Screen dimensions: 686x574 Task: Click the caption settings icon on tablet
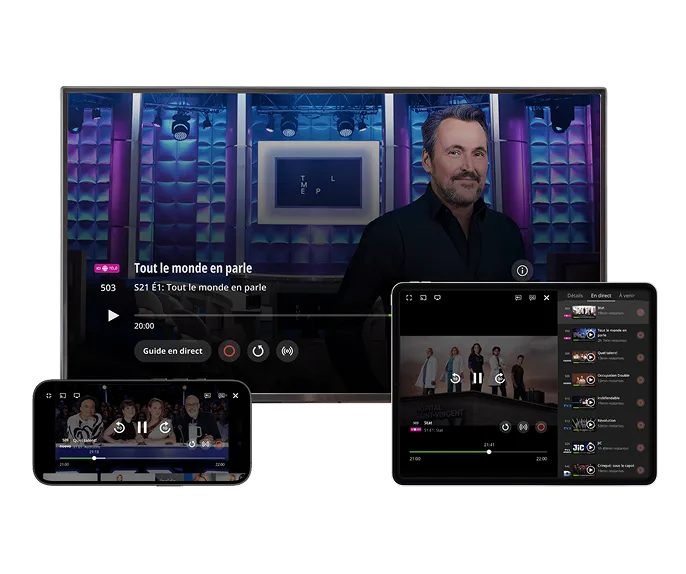[x=532, y=298]
